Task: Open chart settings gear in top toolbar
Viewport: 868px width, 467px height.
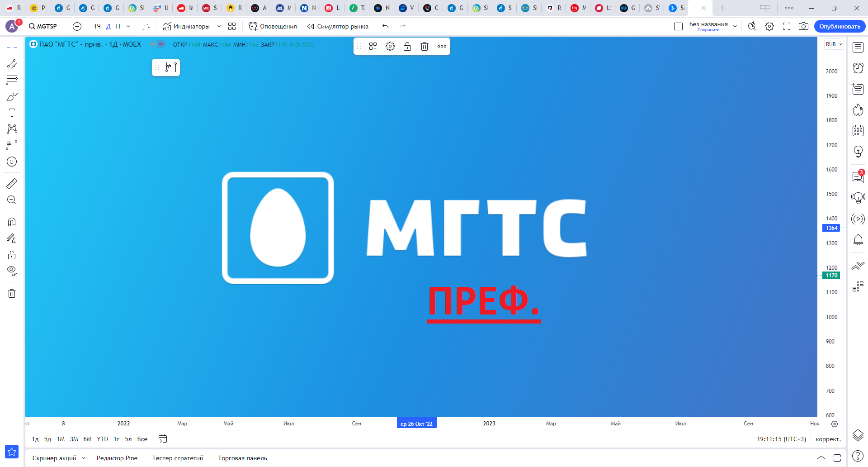Action: (769, 26)
